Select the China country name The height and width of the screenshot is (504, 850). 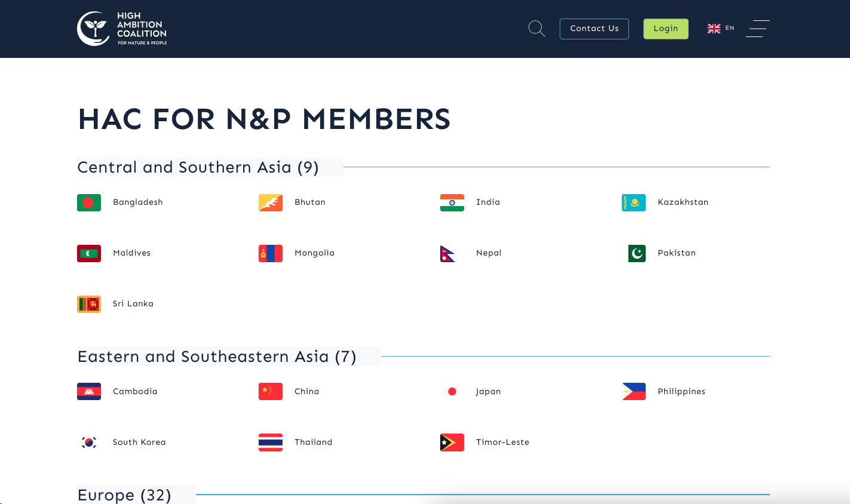coord(307,392)
